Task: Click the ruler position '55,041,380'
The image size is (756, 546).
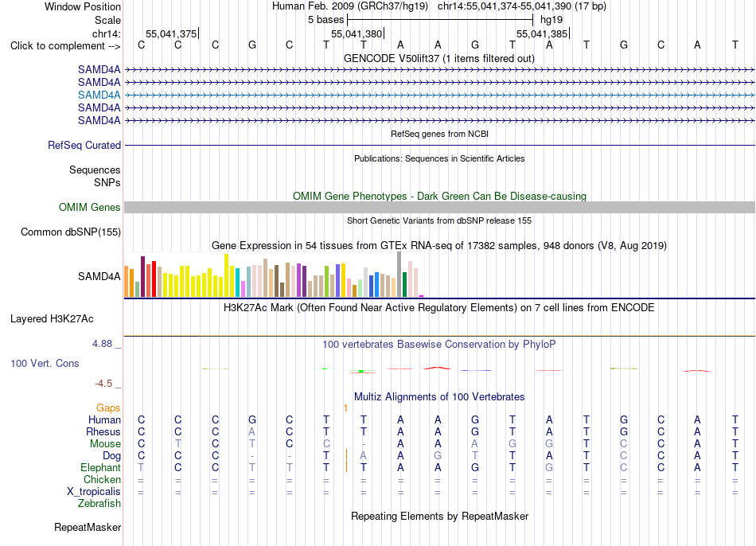Action: [357, 33]
